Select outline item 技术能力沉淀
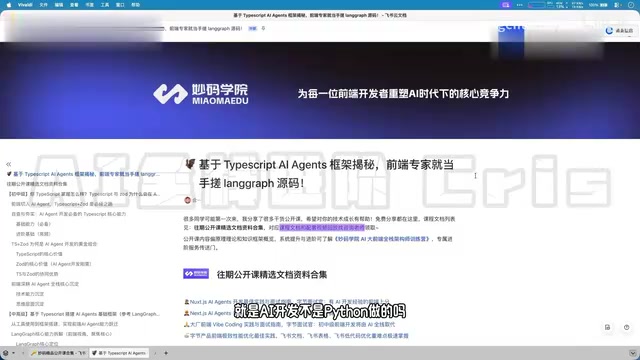Screen dimensions: 640x360 30,294
